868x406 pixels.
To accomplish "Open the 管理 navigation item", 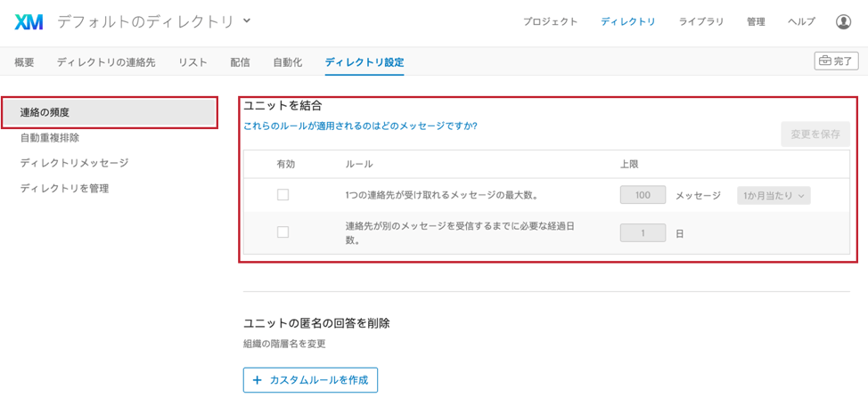I will pos(756,22).
